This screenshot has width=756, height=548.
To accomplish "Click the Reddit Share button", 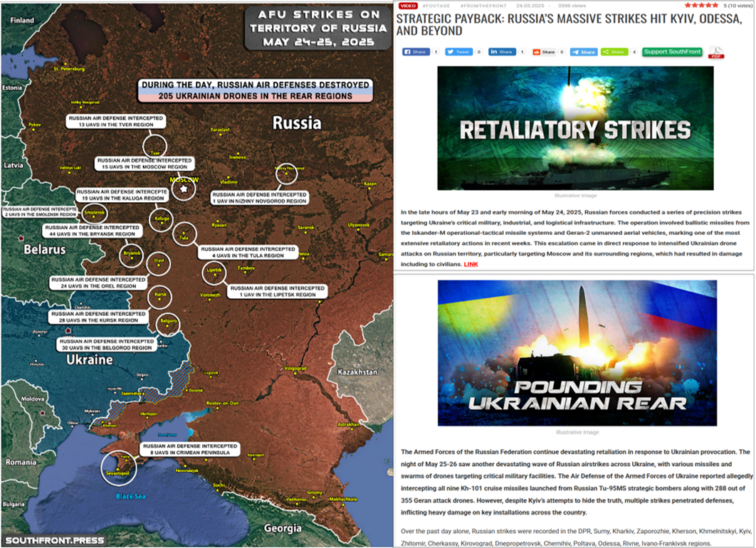I will point(544,51).
